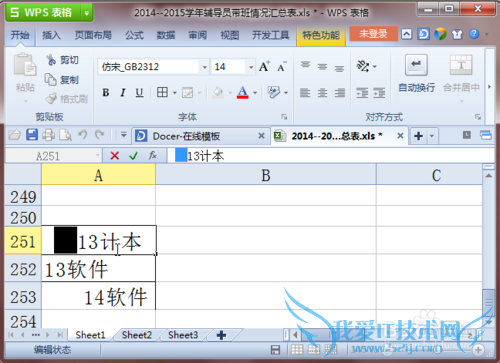Click the Cut scissors icon

point(51,60)
